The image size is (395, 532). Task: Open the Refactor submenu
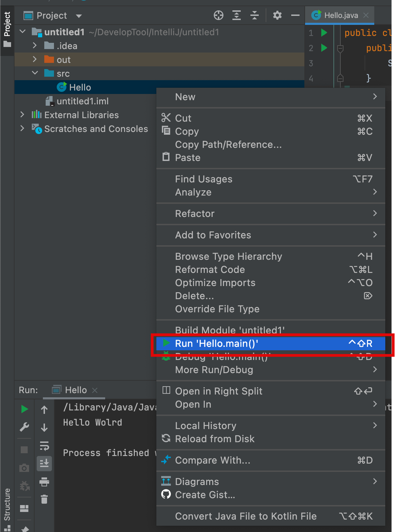[271, 213]
